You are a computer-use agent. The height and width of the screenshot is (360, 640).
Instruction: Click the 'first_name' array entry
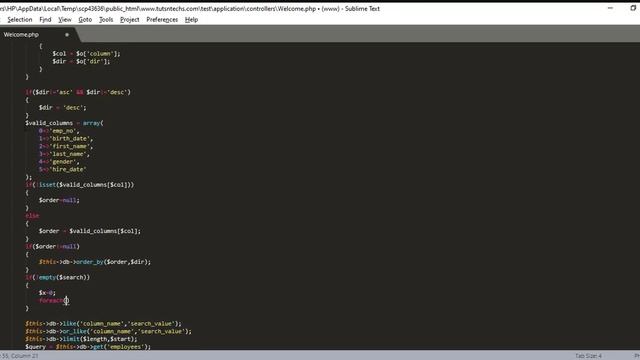[x=66, y=146]
